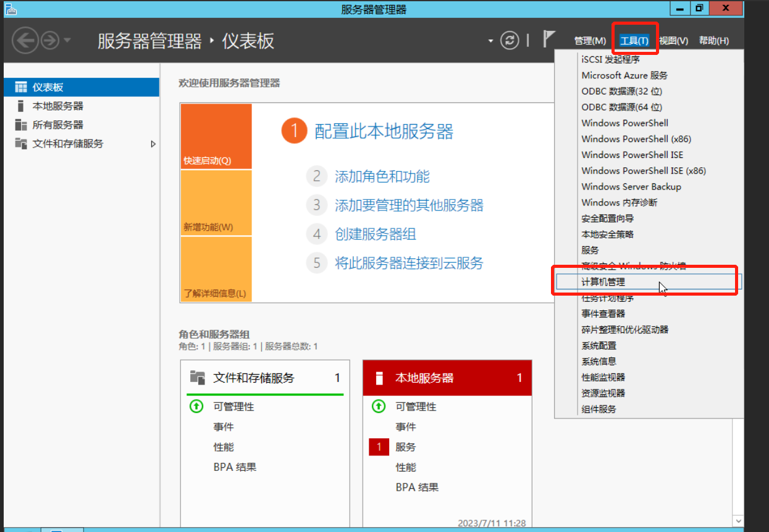
Task: Click 将此服务器连接到云服务 link
Action: pyautogui.click(x=409, y=264)
